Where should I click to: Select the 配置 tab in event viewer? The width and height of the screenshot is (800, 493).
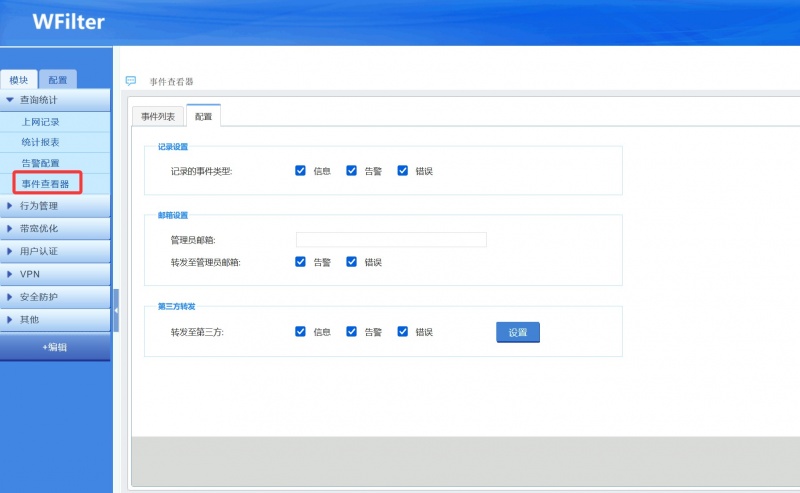(204, 116)
